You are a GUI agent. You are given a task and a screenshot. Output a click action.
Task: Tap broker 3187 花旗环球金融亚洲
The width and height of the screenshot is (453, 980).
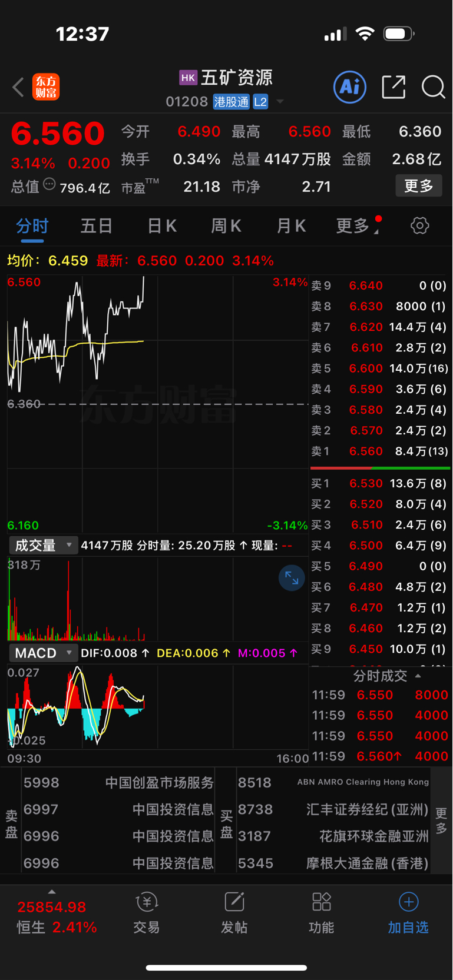[333, 836]
